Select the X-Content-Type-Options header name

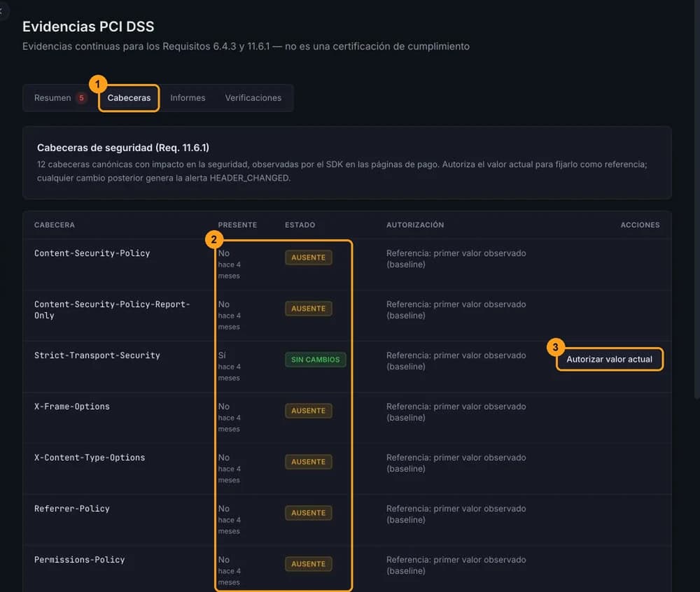90,457
